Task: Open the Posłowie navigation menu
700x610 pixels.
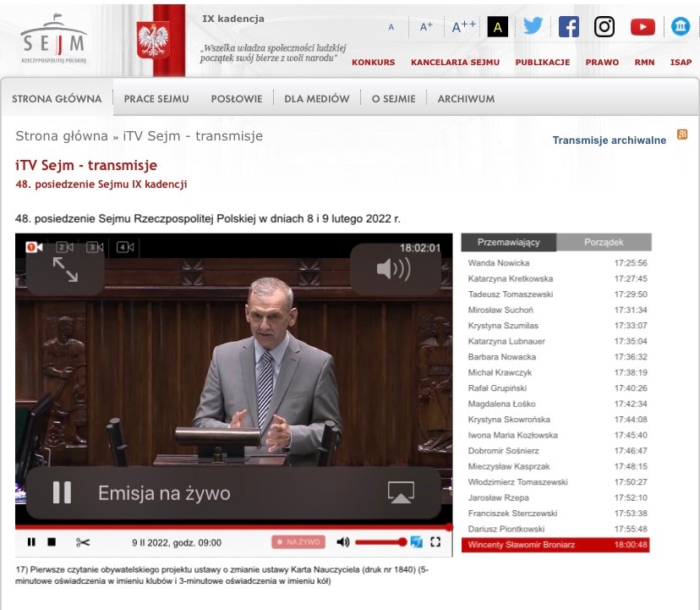Action: (x=237, y=99)
